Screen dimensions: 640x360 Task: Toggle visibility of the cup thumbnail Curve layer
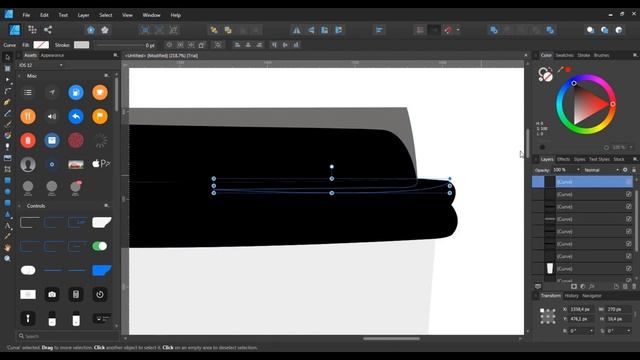pyautogui.click(x=629, y=269)
